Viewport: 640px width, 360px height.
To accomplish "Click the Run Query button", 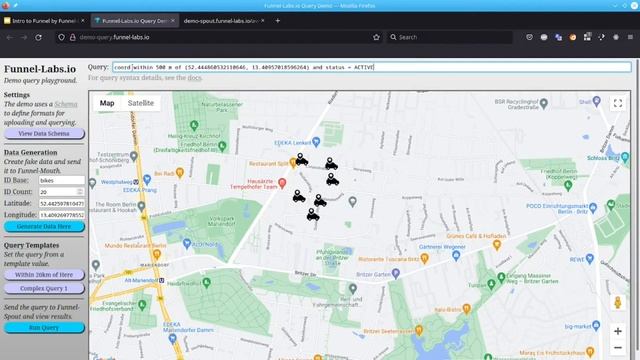I will click(44, 328).
